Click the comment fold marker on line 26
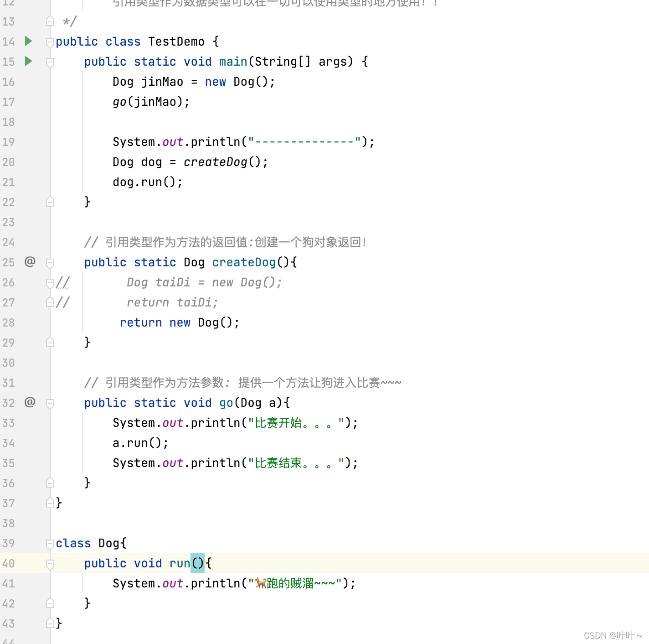The height and width of the screenshot is (644, 649). [x=50, y=283]
